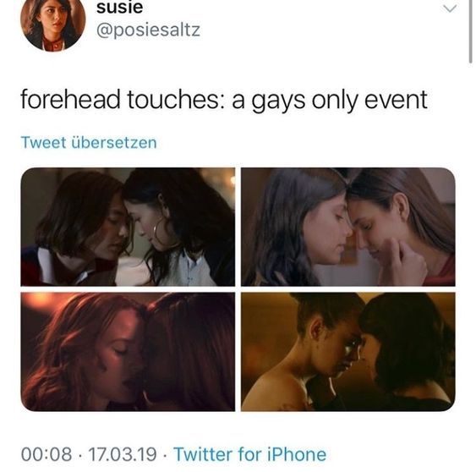Open the tweet options chevron dropdown

(x=450, y=8)
